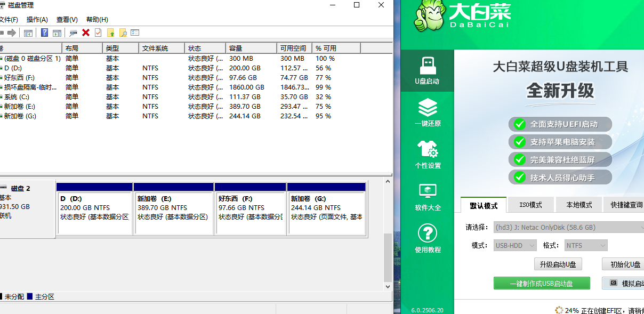Click the 35.70 GB free space cell

click(x=294, y=96)
